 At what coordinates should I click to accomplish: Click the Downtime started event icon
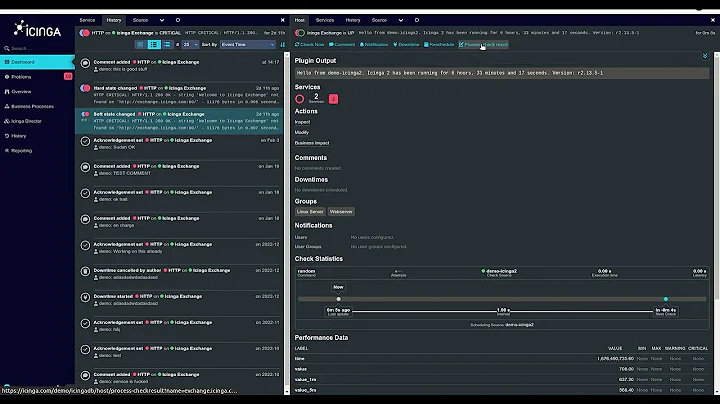pyautogui.click(x=85, y=297)
